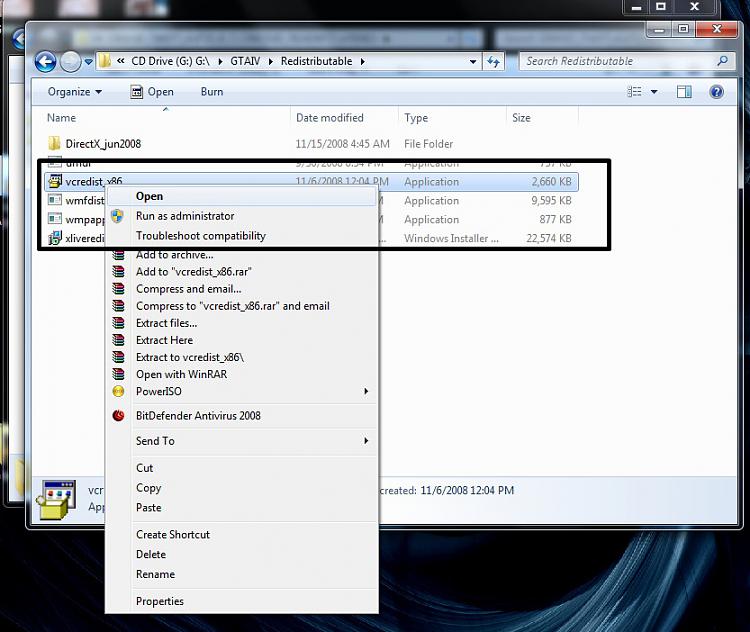Open the Organize menu

pyautogui.click(x=75, y=92)
